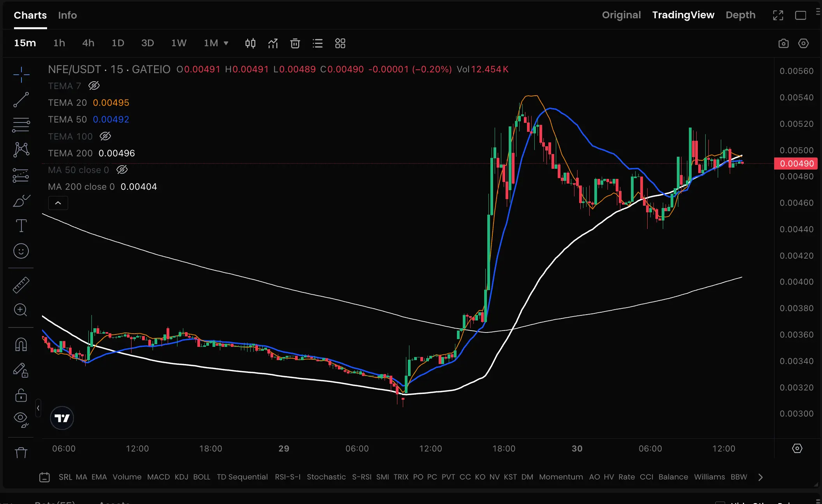Screen dimensions: 822x504
Task: Add the MACD indicator
Action: pos(158,477)
